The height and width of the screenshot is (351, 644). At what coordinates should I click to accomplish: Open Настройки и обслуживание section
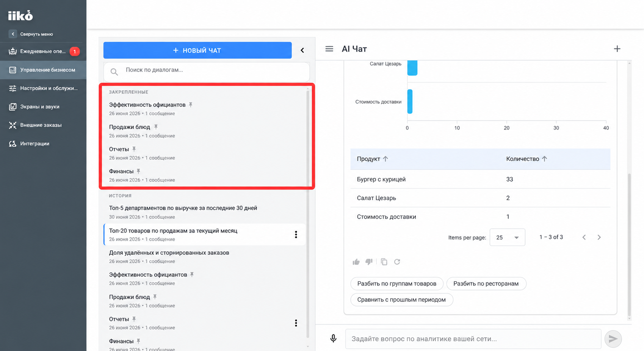(x=43, y=88)
